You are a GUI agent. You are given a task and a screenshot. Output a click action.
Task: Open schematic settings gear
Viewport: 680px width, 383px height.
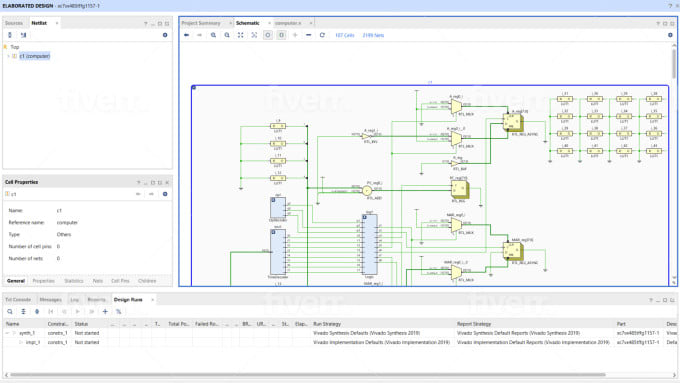pos(670,35)
